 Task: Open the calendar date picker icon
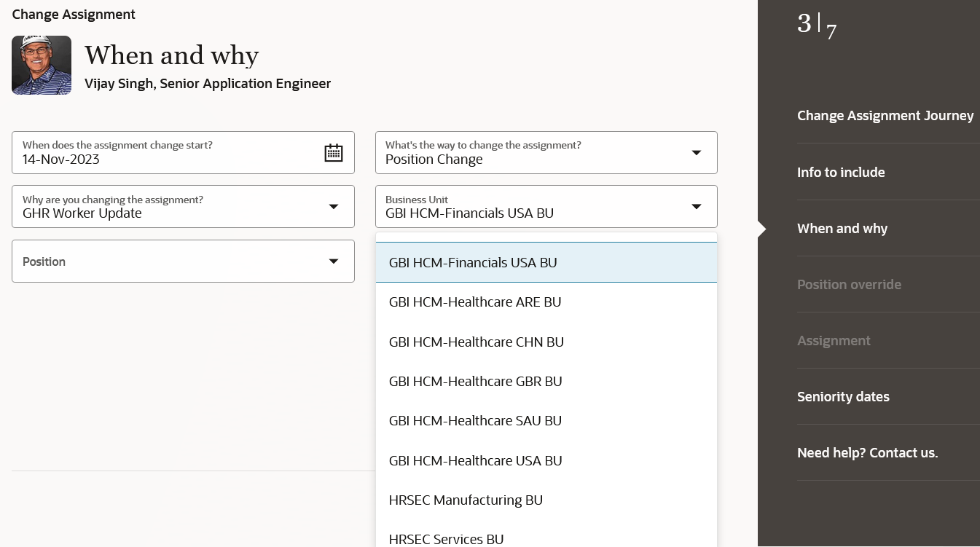point(334,152)
